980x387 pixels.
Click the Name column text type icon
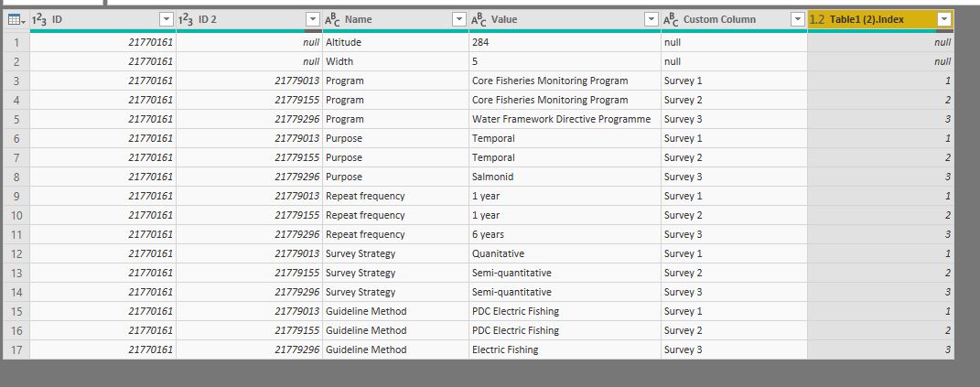(332, 20)
